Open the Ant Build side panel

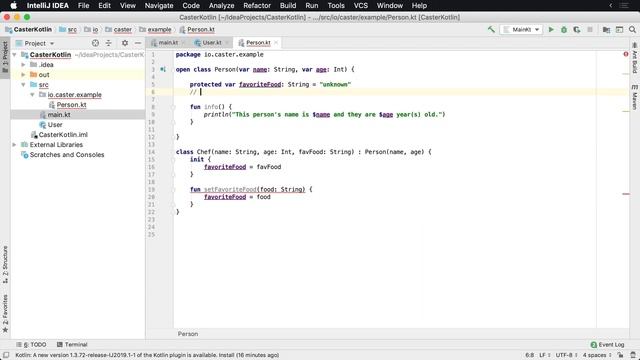(x=635, y=58)
